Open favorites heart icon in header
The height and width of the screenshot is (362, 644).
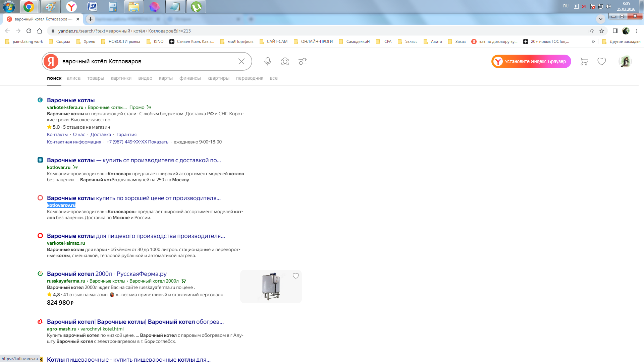coord(602,61)
